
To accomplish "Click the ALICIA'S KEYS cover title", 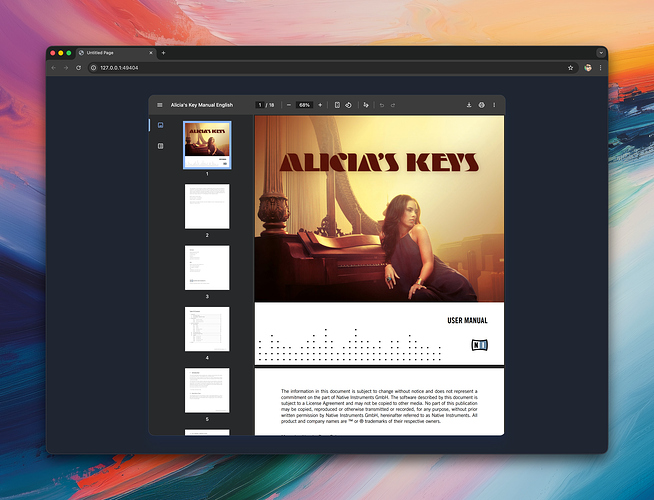I will 379,162.
